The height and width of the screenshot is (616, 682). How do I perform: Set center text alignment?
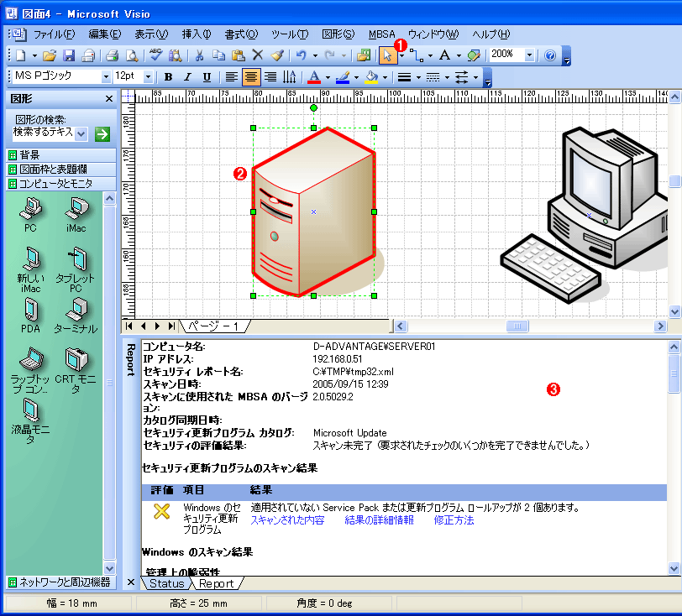(x=251, y=77)
